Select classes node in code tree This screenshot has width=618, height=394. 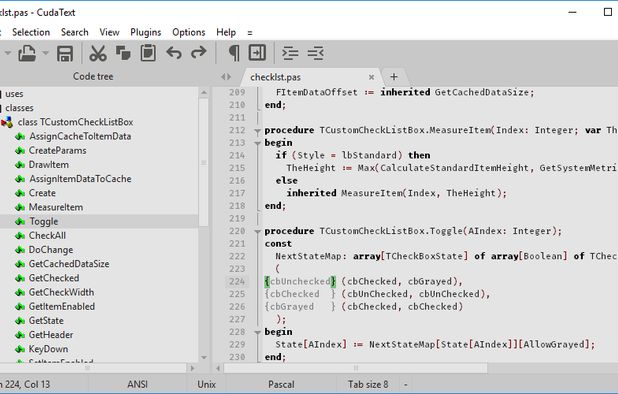coord(19,108)
